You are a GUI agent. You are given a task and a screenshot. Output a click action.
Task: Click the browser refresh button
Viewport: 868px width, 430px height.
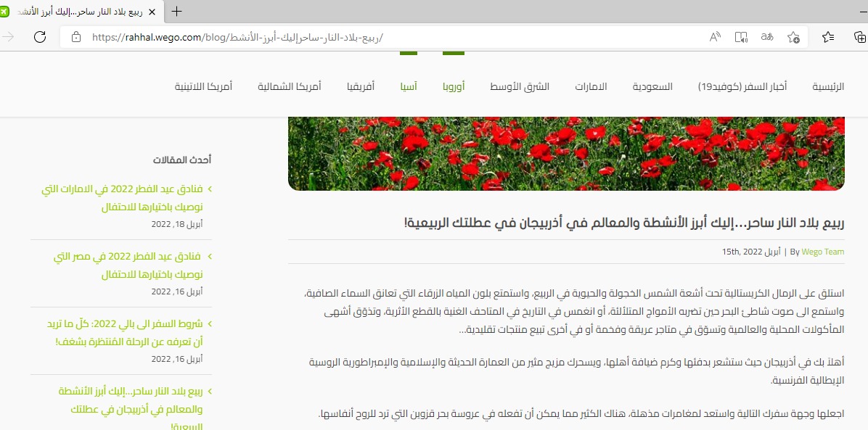coord(40,37)
